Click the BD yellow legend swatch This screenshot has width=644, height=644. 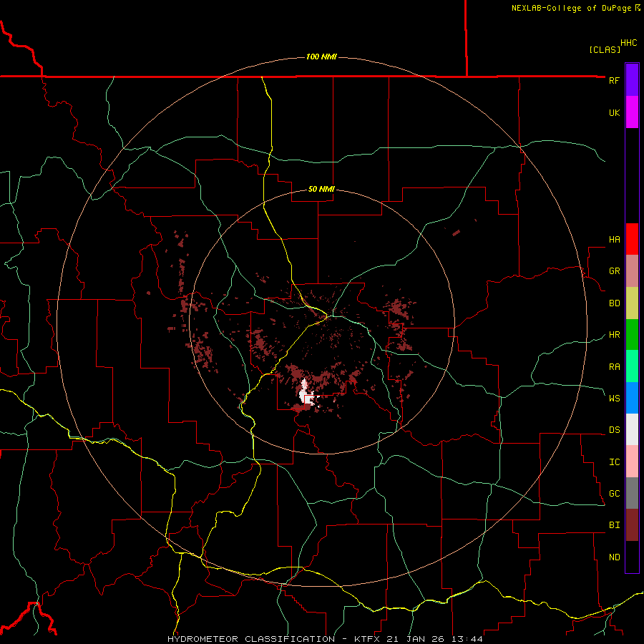point(632,303)
